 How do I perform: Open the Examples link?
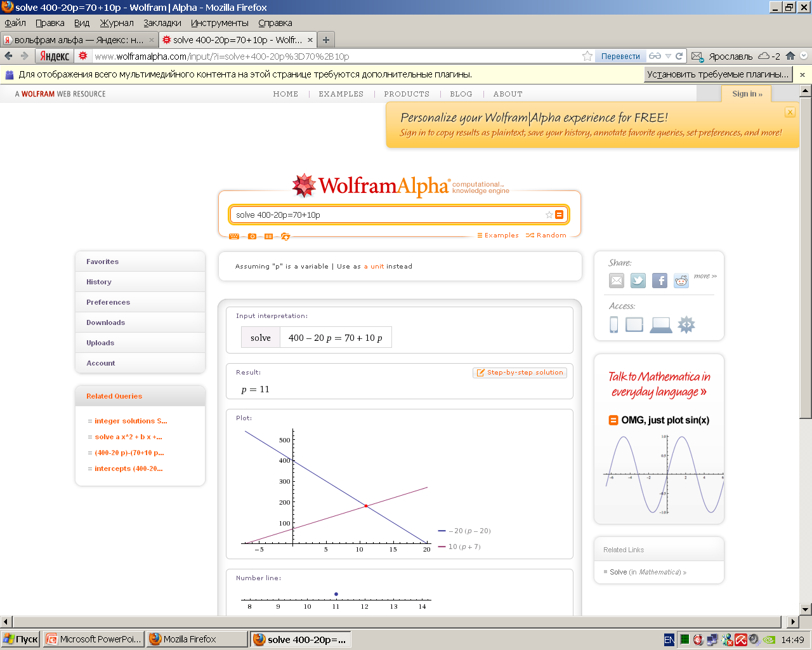498,235
